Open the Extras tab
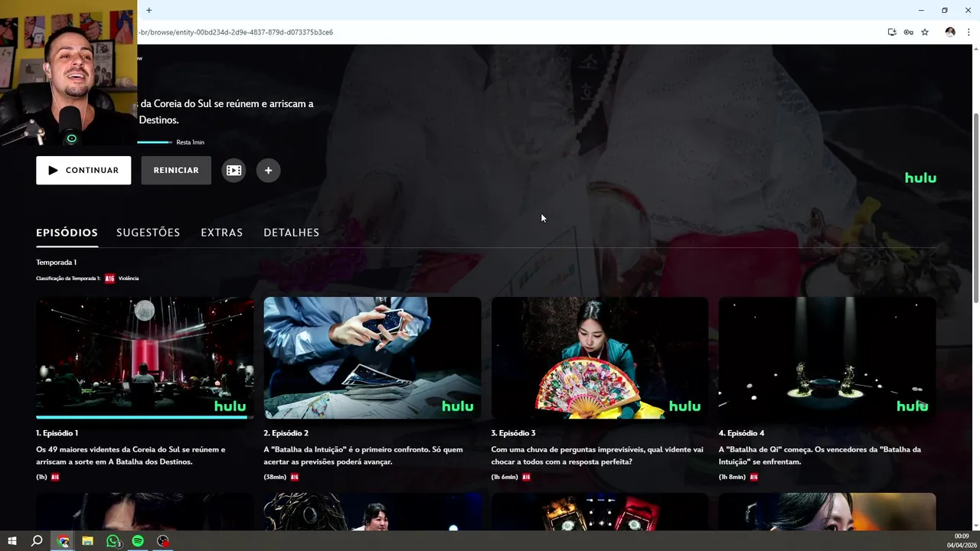The image size is (980, 551). pyautogui.click(x=221, y=233)
